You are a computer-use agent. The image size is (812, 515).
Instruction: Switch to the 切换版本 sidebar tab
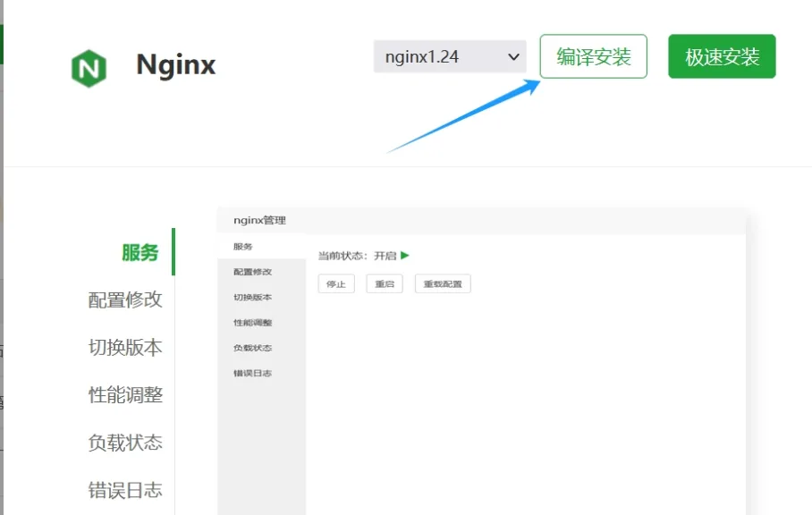point(125,347)
